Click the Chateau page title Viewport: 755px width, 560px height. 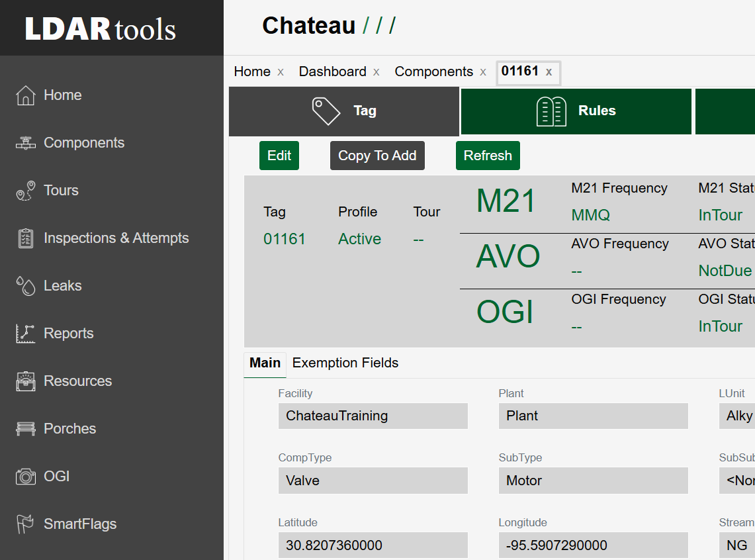(308, 26)
